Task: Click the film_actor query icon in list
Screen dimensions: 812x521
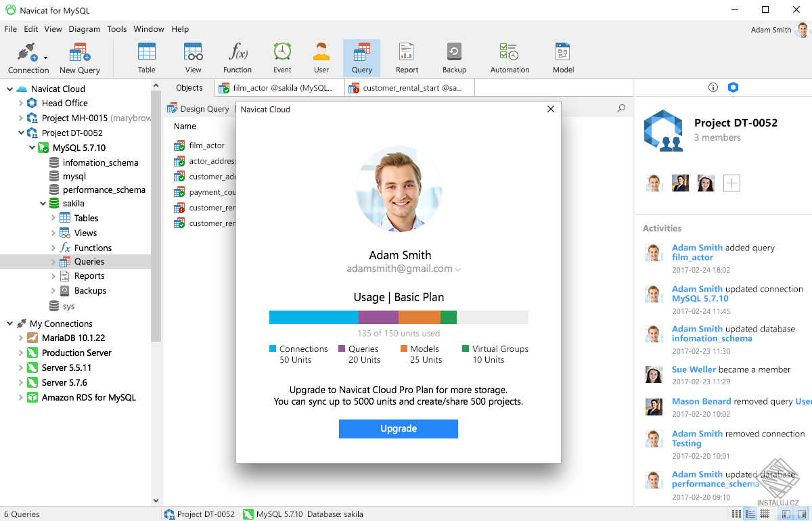Action: (179, 145)
